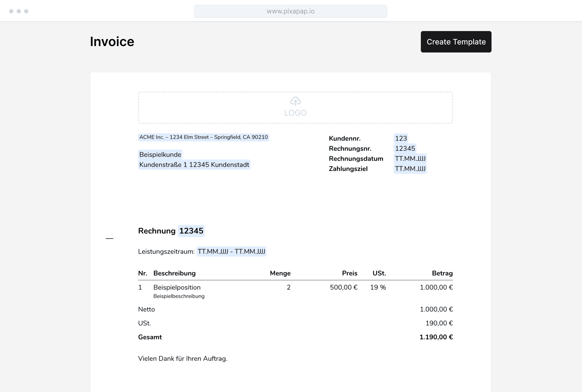The width and height of the screenshot is (582, 392).
Task: Click the Gesamt total amount 1.190,00 €
Action: point(436,337)
